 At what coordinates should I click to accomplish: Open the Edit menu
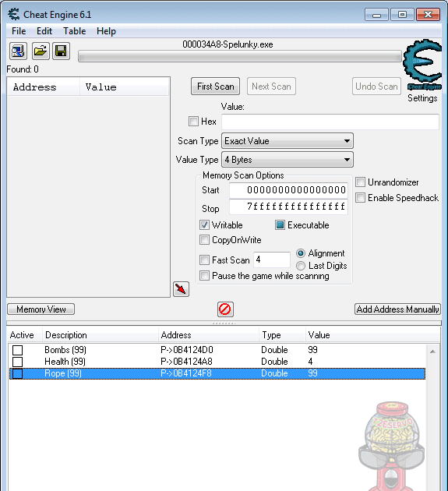click(x=44, y=31)
